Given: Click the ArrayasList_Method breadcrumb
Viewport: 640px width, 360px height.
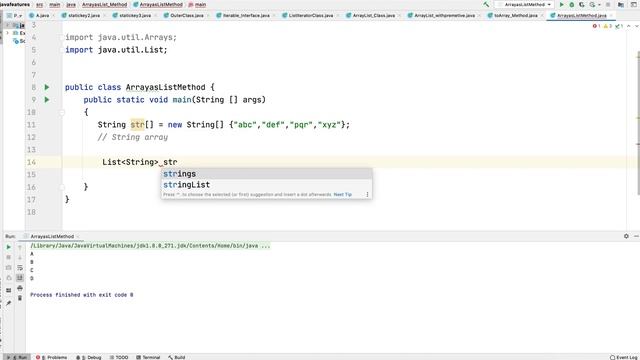Looking at the screenshot, I should [104, 4].
